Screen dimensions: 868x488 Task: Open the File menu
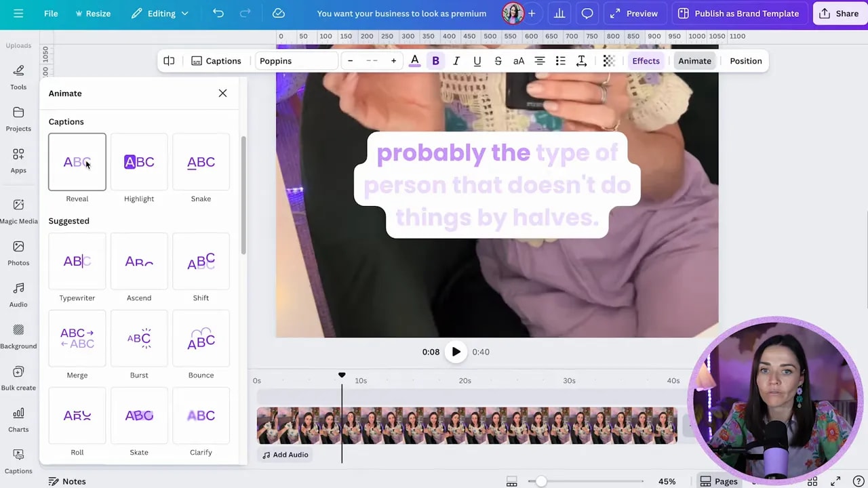click(51, 14)
